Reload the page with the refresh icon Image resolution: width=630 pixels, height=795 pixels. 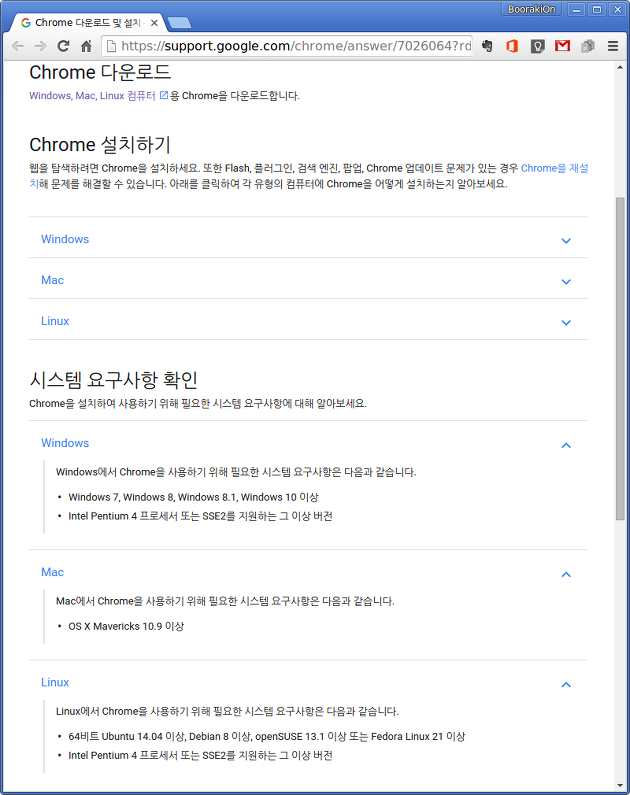coord(63,46)
